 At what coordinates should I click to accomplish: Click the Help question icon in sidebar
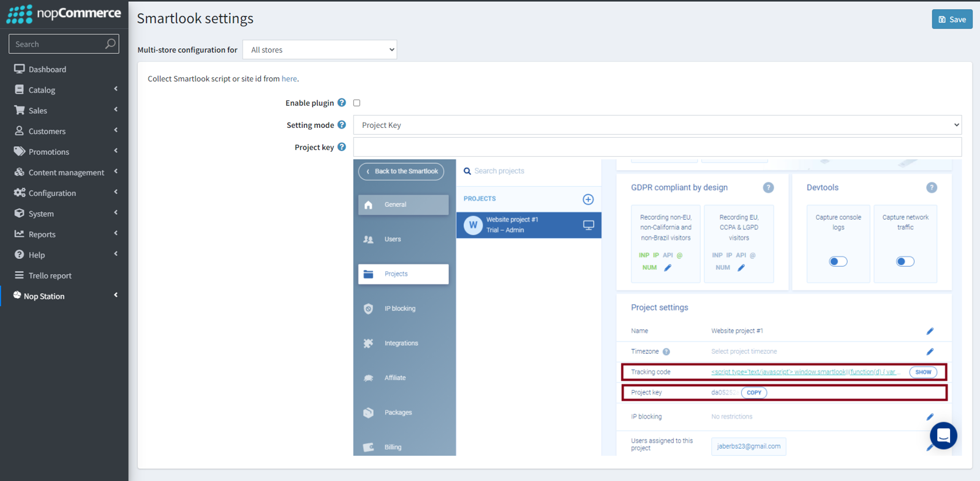point(20,255)
